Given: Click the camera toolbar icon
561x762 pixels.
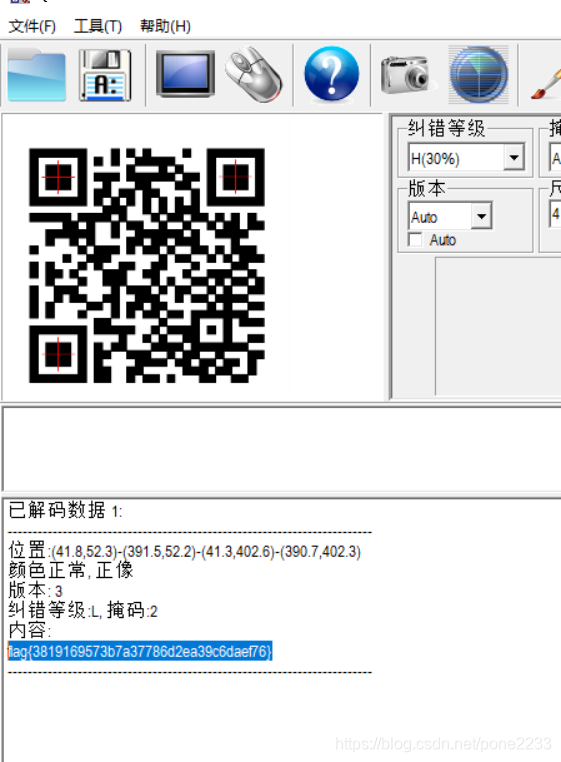Looking at the screenshot, I should tap(406, 74).
